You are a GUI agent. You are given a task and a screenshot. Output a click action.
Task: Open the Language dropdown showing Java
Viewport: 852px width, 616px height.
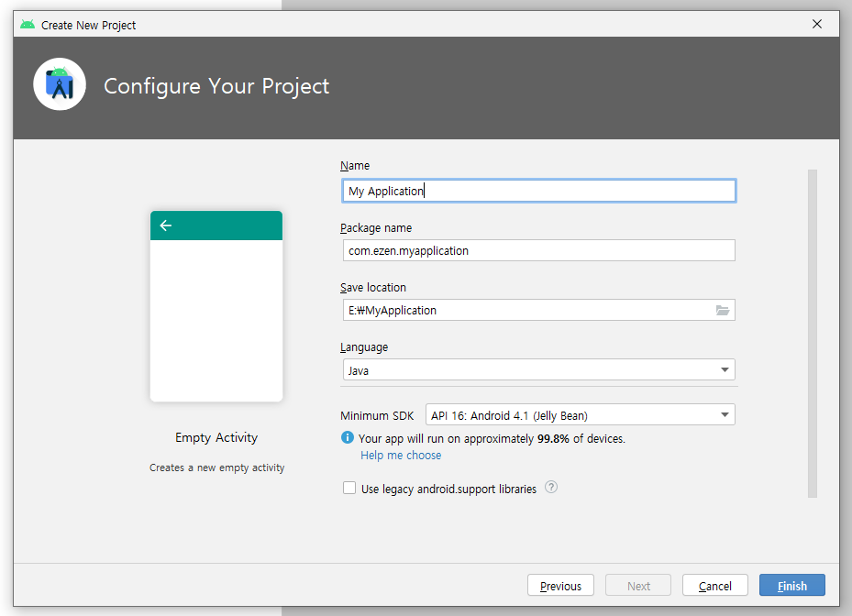[x=538, y=370]
